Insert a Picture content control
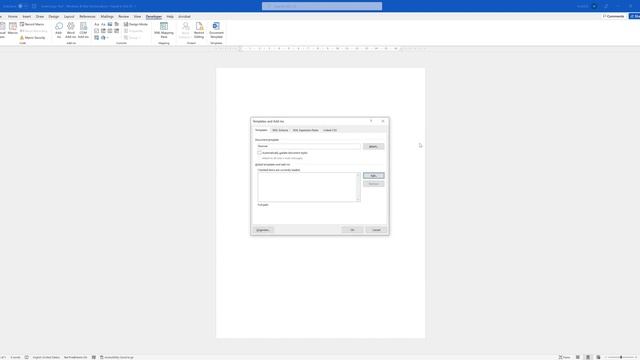640x360 pixels. click(x=110, y=24)
